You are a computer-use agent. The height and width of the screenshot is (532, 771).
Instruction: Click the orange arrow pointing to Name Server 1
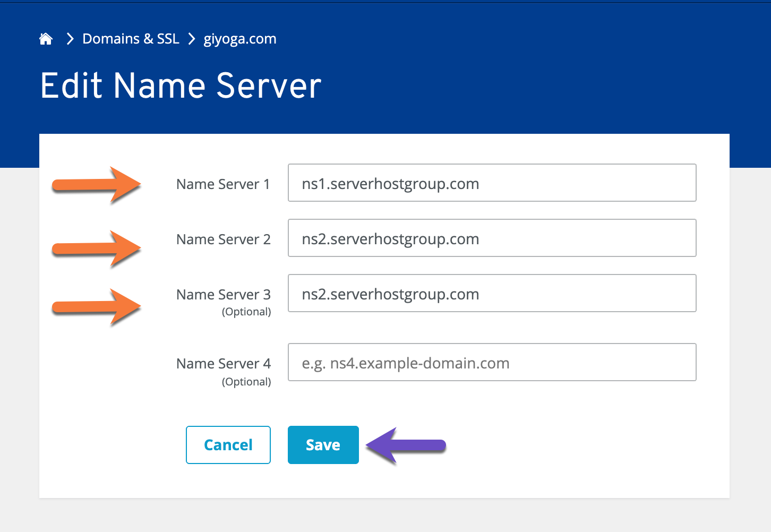click(97, 185)
